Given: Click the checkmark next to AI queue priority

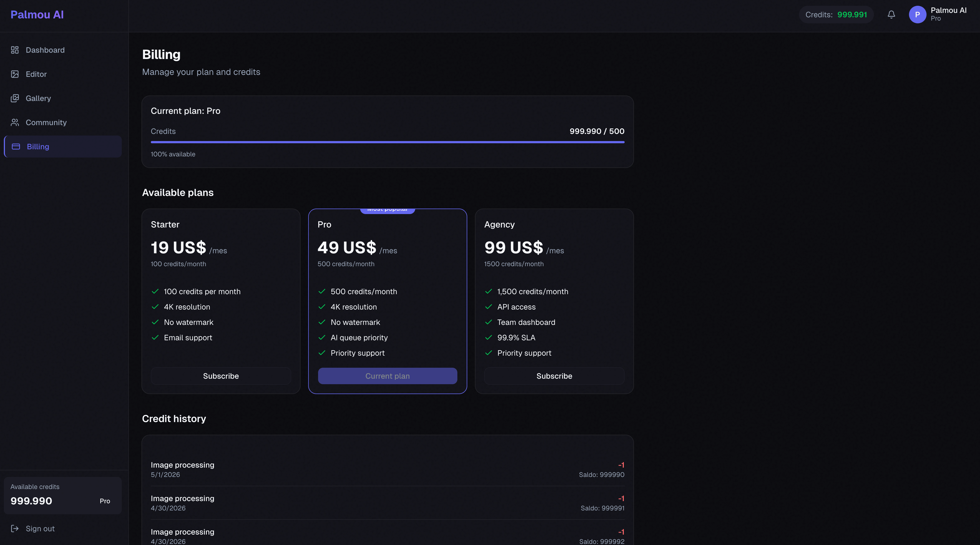Looking at the screenshot, I should (x=322, y=338).
